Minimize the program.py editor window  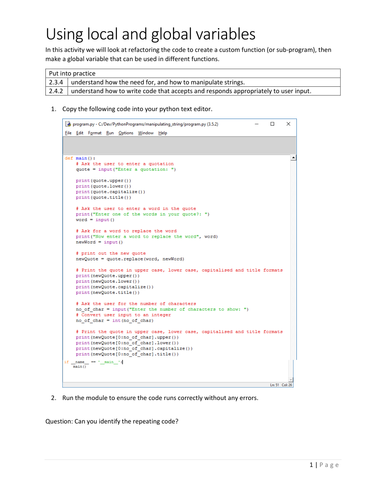coord(257,124)
